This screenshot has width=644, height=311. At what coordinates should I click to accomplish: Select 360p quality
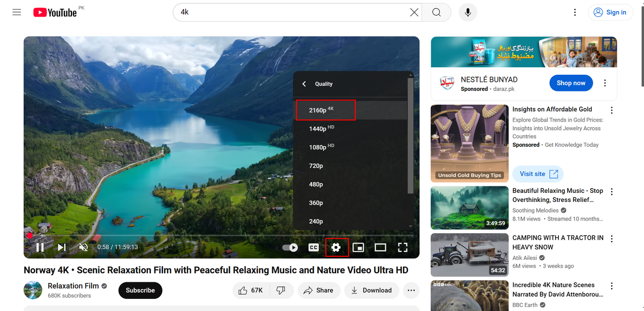(350, 203)
